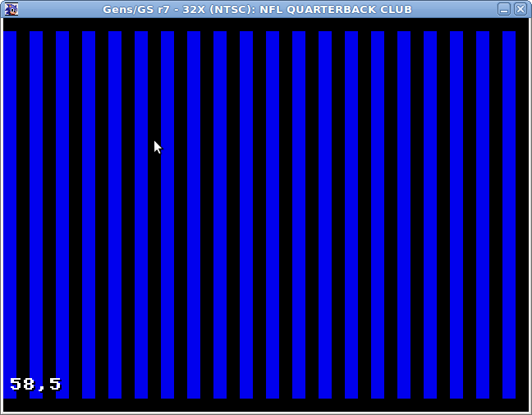Click the black gap under the mouse cursor
The height and width of the screenshot is (415, 532).
click(154, 164)
